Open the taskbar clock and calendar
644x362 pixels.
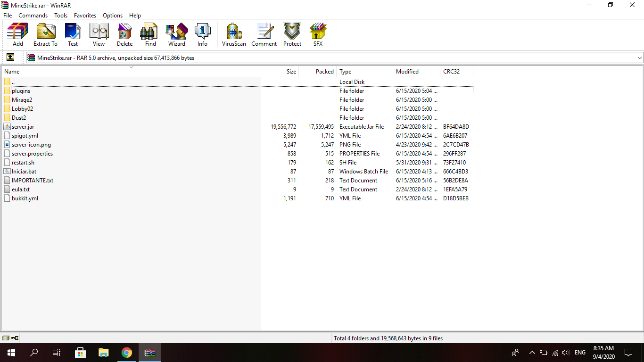pos(603,353)
